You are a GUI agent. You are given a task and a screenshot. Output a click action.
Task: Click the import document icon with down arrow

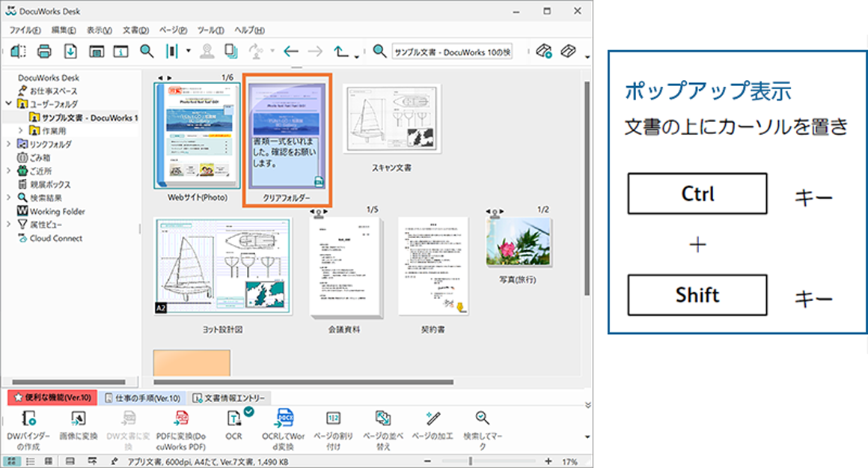(70, 52)
